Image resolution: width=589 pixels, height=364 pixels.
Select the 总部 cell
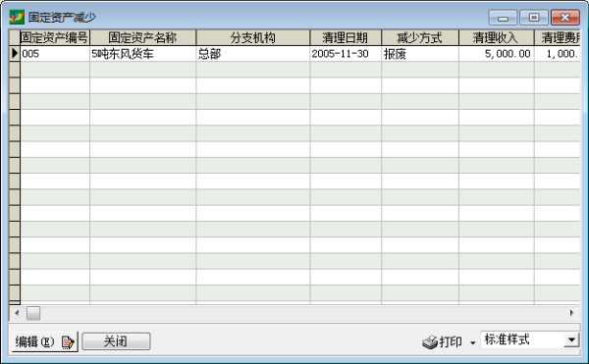253,54
